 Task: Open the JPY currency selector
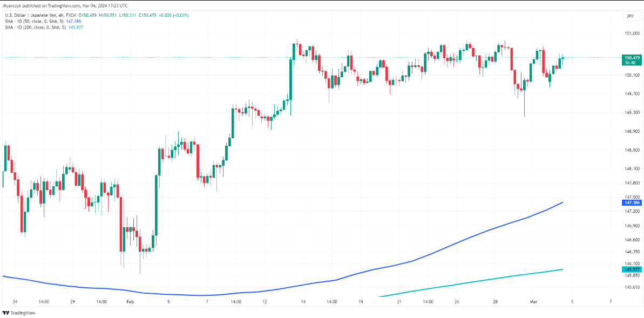pos(629,17)
